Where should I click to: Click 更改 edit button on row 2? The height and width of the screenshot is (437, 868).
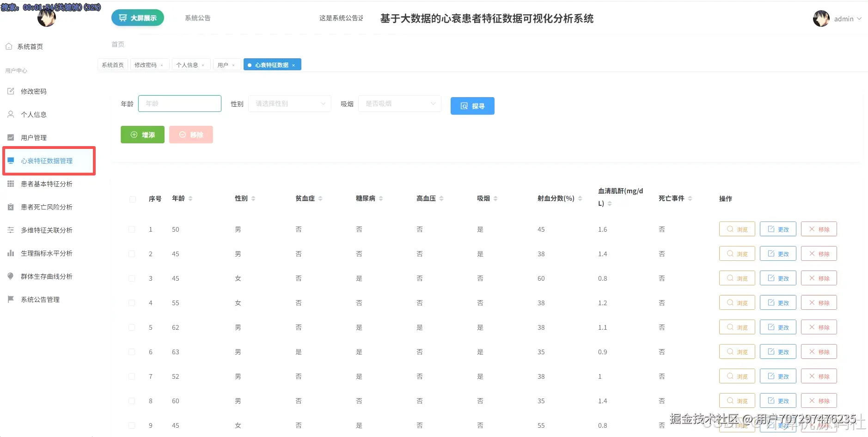coord(777,253)
